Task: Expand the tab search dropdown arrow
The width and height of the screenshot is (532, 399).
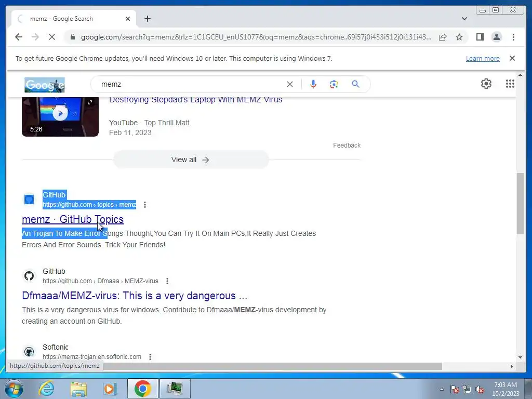Action: tap(464, 19)
